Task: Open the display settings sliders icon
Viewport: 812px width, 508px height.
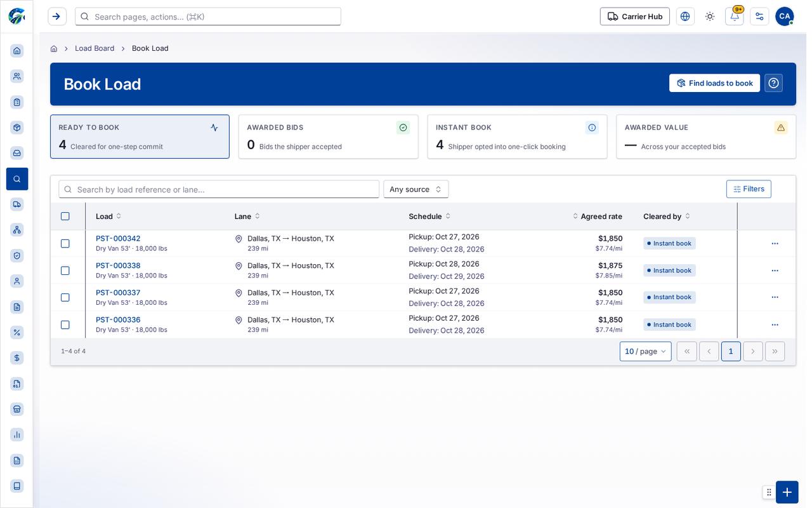Action: pos(759,17)
